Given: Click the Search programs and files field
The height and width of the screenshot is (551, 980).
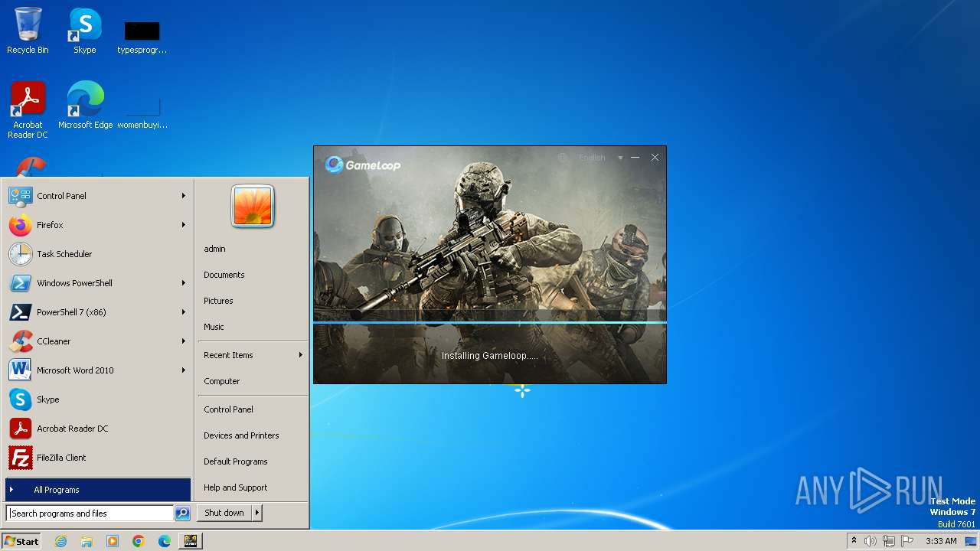Looking at the screenshot, I should (x=90, y=514).
